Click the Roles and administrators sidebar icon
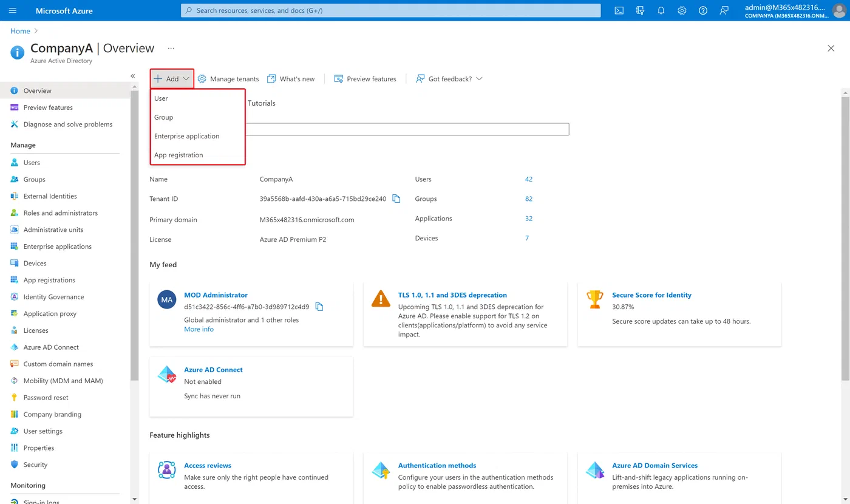Viewport: 850px width, 504px height. click(x=15, y=213)
